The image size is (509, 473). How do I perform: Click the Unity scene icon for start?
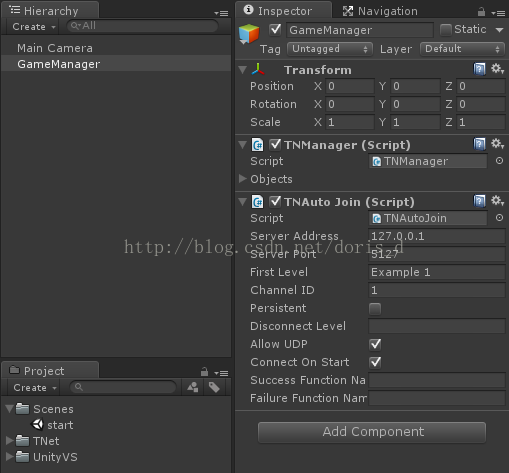coord(37,425)
